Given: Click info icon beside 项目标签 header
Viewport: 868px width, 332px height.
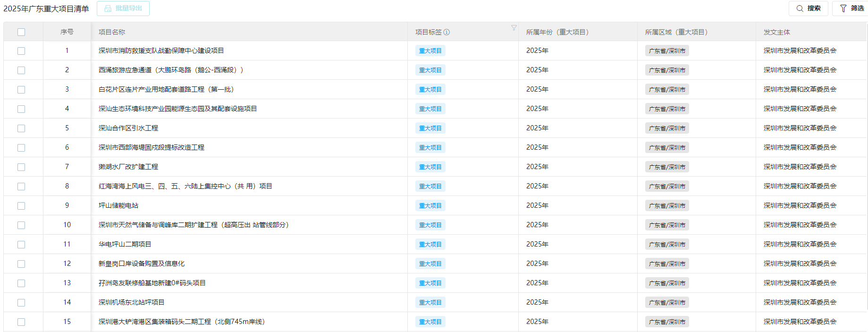Looking at the screenshot, I should (x=447, y=32).
